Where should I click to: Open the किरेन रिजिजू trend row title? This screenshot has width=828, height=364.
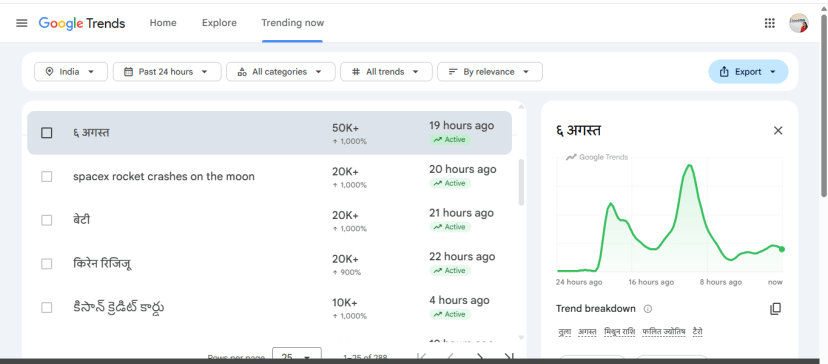point(102,264)
